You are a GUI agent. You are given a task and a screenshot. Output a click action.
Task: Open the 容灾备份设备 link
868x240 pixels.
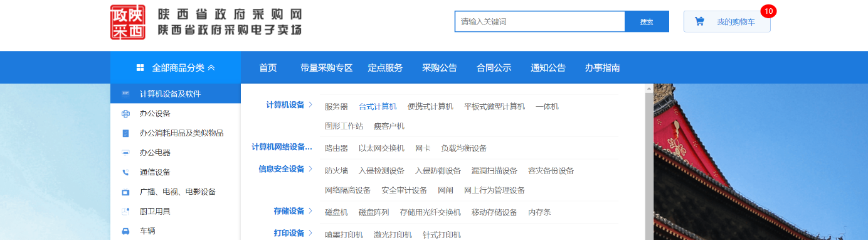pos(551,170)
